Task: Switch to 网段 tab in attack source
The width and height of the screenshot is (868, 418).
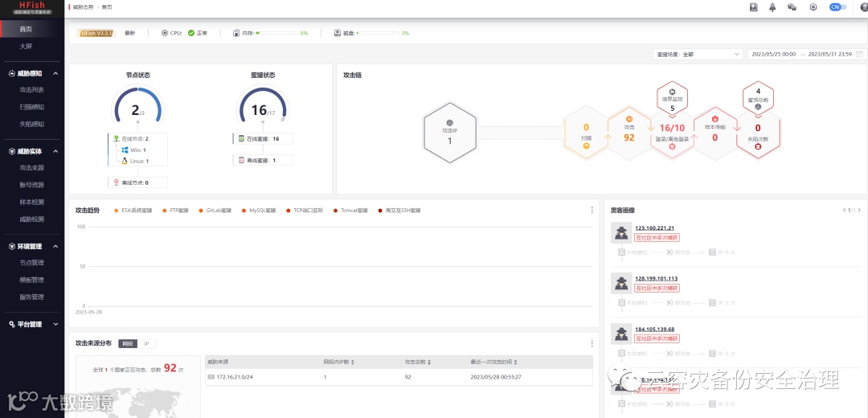Action: (x=128, y=343)
